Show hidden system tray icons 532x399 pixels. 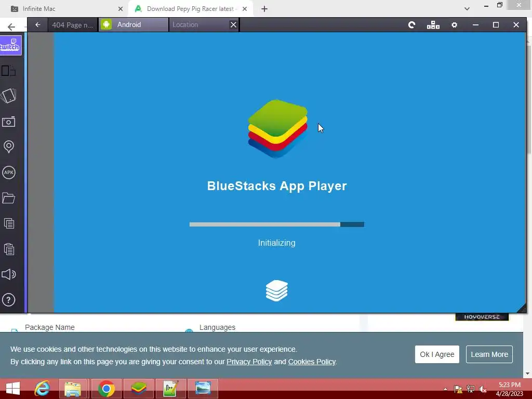click(445, 389)
